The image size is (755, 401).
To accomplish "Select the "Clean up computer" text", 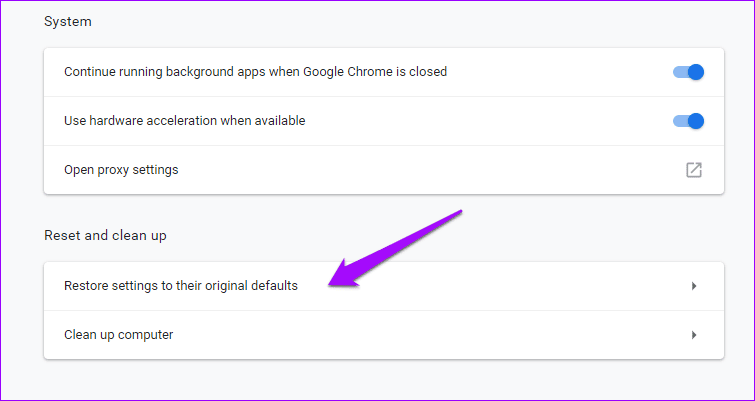I will pyautogui.click(x=118, y=335).
